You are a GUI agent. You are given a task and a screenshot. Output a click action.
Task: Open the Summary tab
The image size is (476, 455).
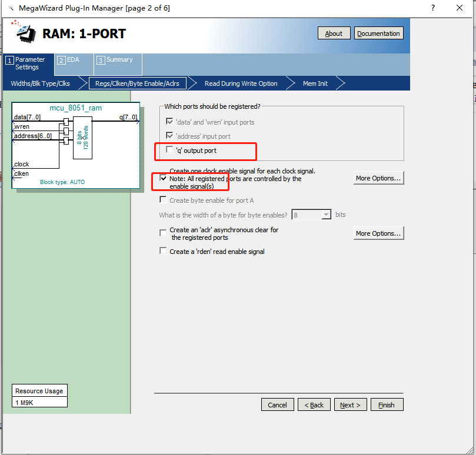[118, 63]
